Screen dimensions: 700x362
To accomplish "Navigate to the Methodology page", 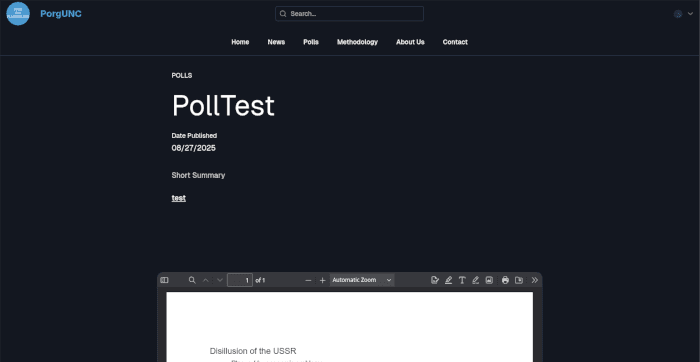I will 357,42.
